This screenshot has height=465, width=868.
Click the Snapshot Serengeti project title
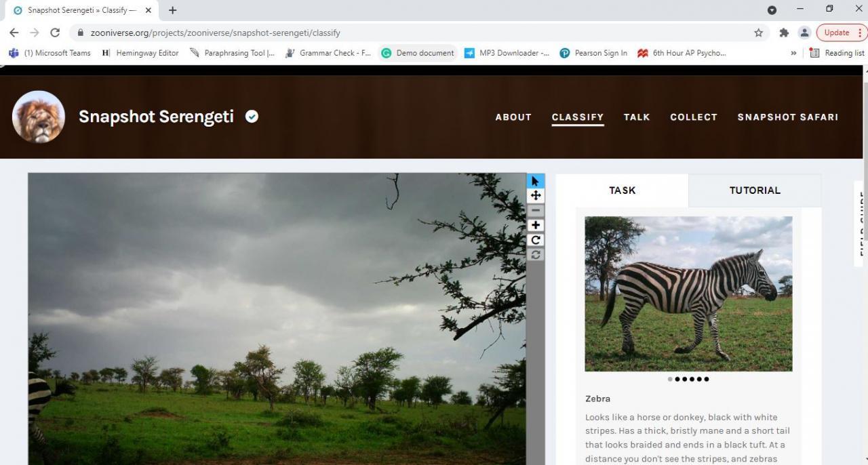point(156,117)
